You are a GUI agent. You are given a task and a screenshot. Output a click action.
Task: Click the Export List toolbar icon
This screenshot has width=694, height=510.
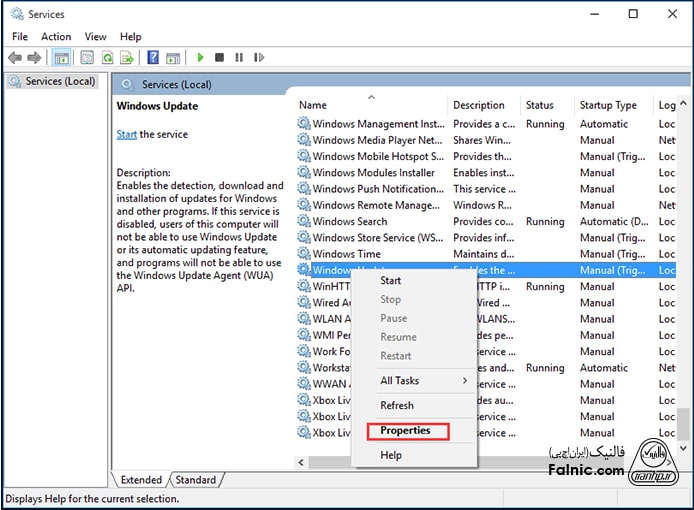point(127,58)
